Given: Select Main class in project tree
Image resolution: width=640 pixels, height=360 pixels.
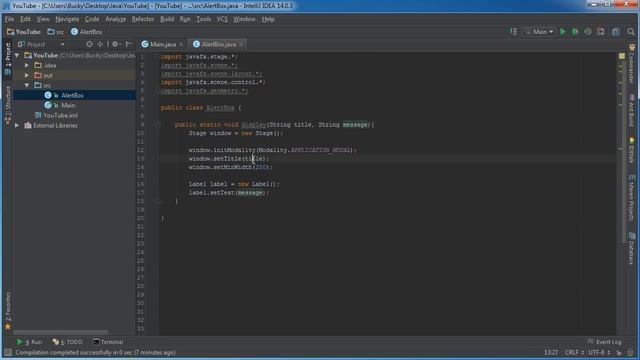Looking at the screenshot, I should coord(68,105).
